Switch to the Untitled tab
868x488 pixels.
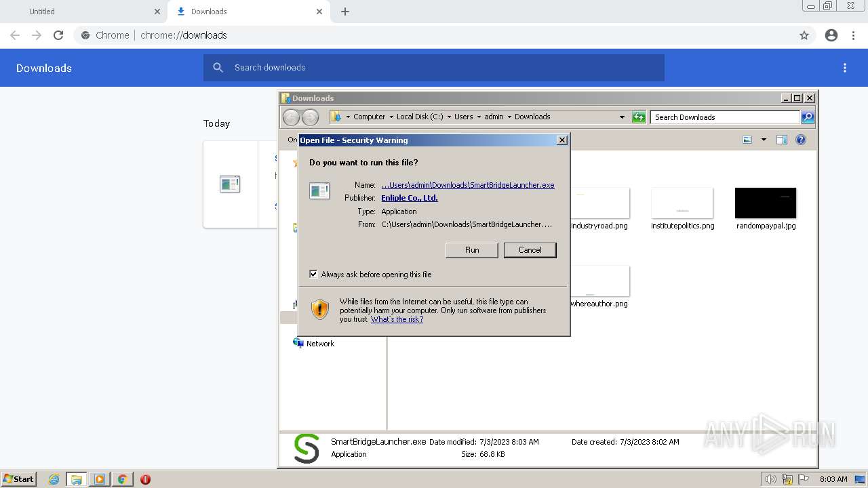[83, 12]
